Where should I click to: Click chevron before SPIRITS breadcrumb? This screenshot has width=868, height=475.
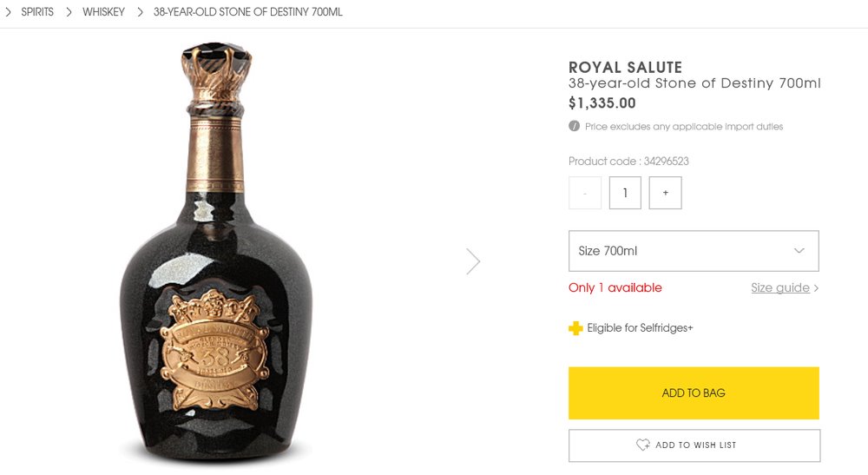(x=8, y=12)
